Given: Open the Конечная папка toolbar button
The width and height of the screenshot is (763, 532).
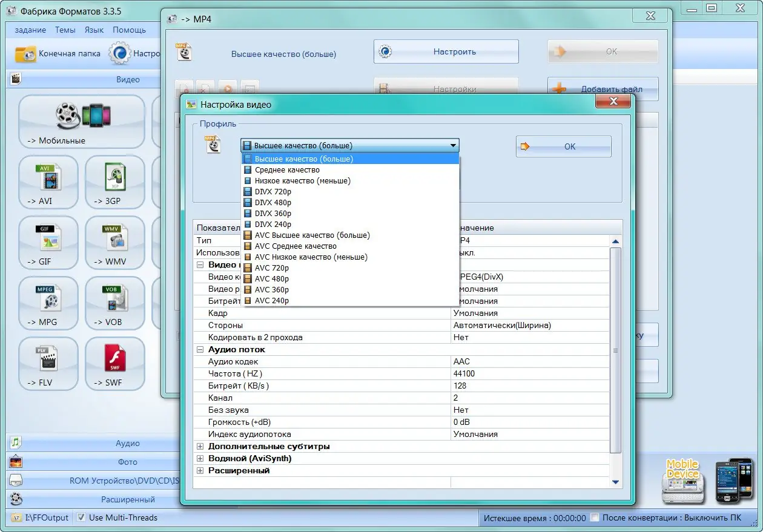Looking at the screenshot, I should click(x=58, y=53).
